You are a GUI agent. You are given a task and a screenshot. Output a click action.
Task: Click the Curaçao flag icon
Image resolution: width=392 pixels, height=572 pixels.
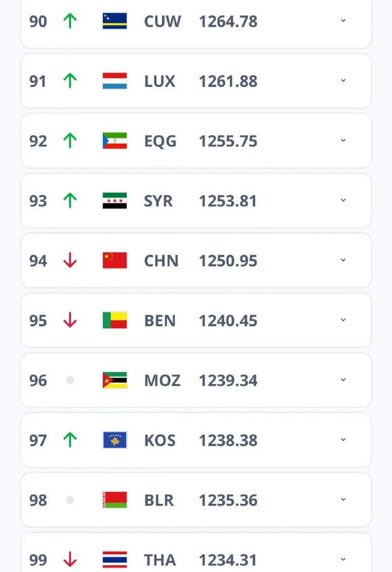[x=115, y=21]
